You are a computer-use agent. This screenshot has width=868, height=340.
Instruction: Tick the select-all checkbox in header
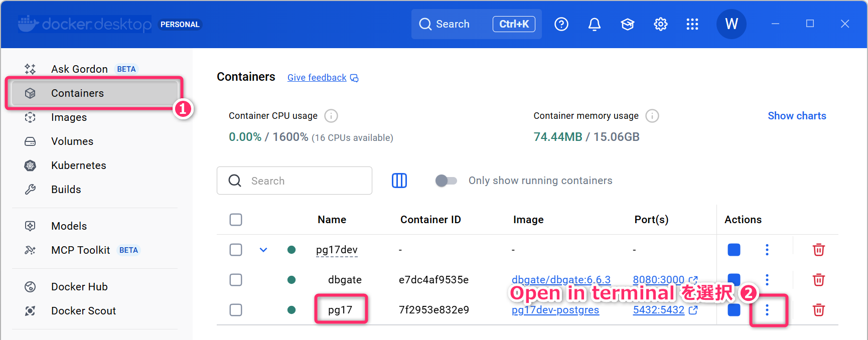point(236,220)
